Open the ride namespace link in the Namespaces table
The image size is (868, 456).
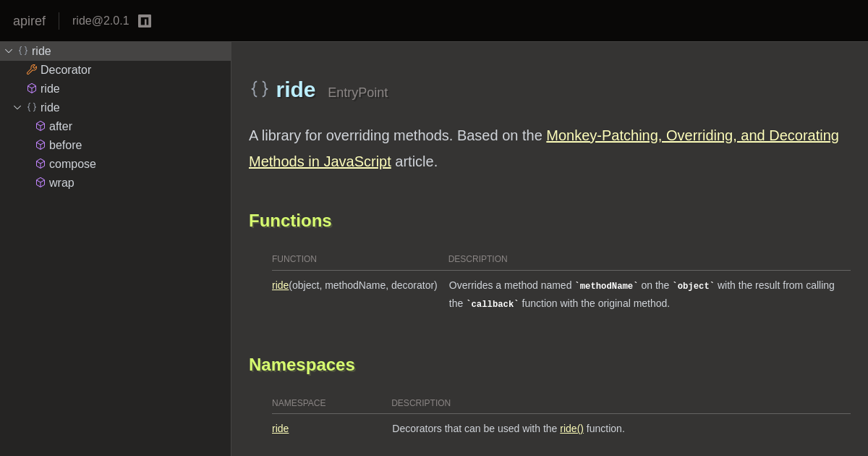coord(280,428)
